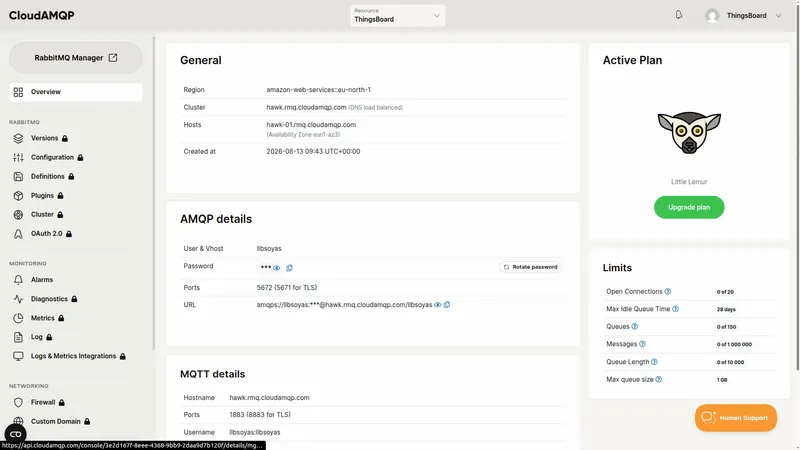
Task: Show help for Max Idle Queue Time
Action: (x=676, y=309)
